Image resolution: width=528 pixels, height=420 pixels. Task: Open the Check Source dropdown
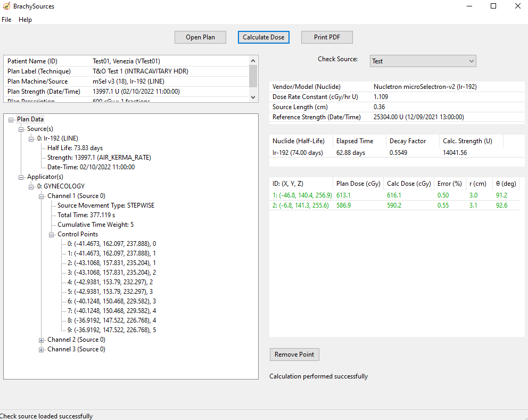coord(423,61)
